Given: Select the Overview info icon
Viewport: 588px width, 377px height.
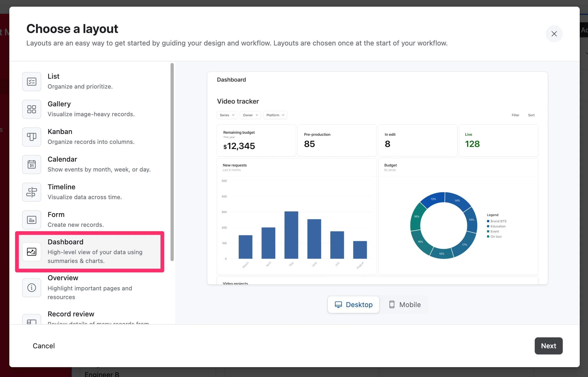Looking at the screenshot, I should point(32,287).
